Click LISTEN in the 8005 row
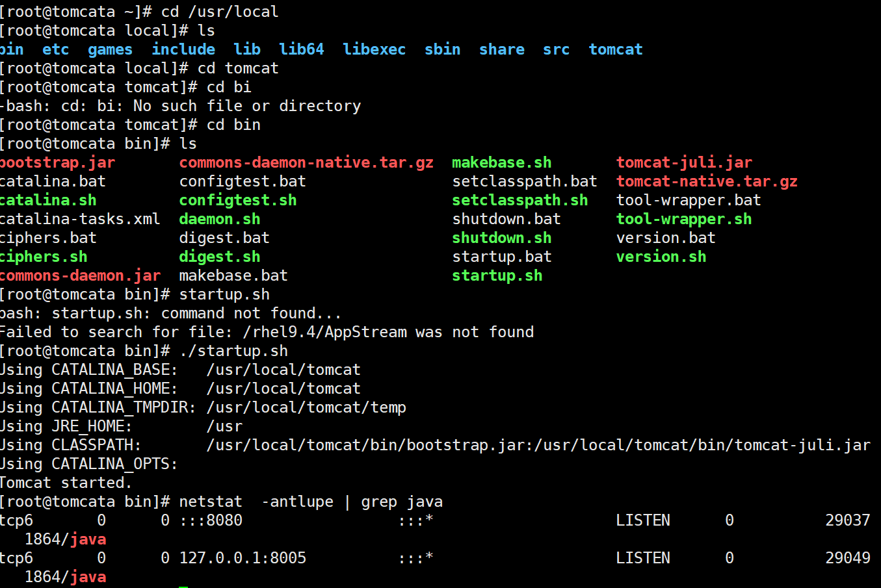This screenshot has width=881, height=588. pyautogui.click(x=643, y=558)
